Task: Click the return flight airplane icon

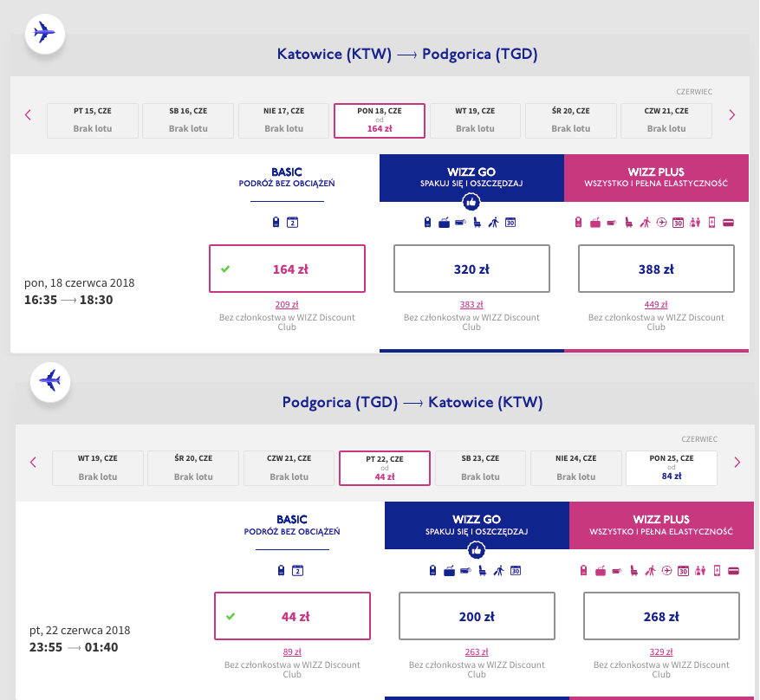Action: point(50,381)
